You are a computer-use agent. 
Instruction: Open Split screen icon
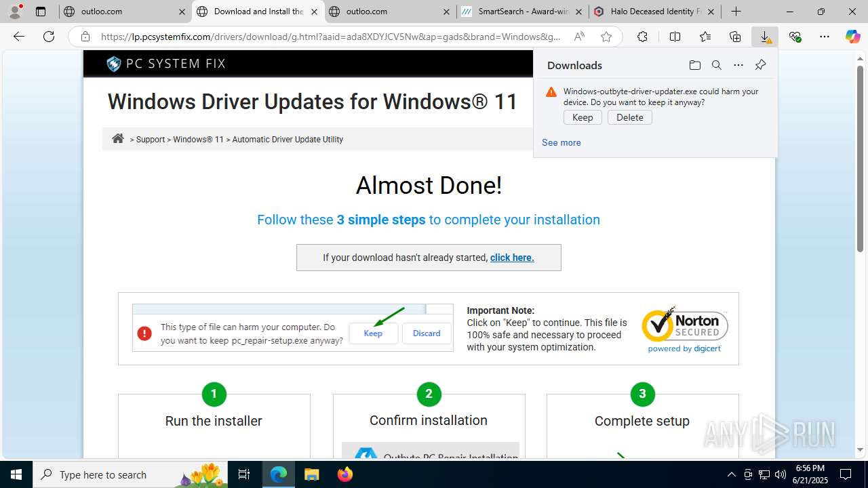click(x=675, y=37)
